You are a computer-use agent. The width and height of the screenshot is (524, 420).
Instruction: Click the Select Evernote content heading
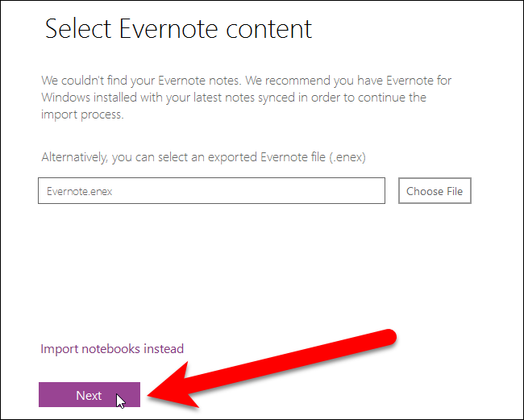[178, 29]
